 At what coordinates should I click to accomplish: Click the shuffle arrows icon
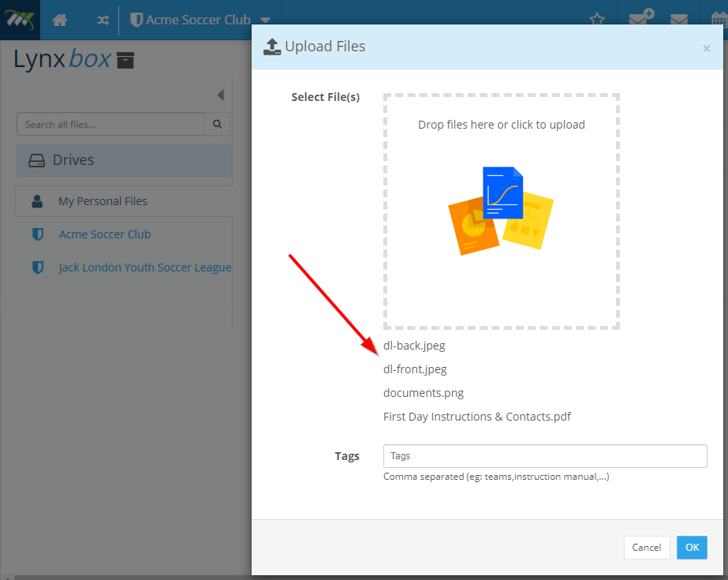coord(103,20)
